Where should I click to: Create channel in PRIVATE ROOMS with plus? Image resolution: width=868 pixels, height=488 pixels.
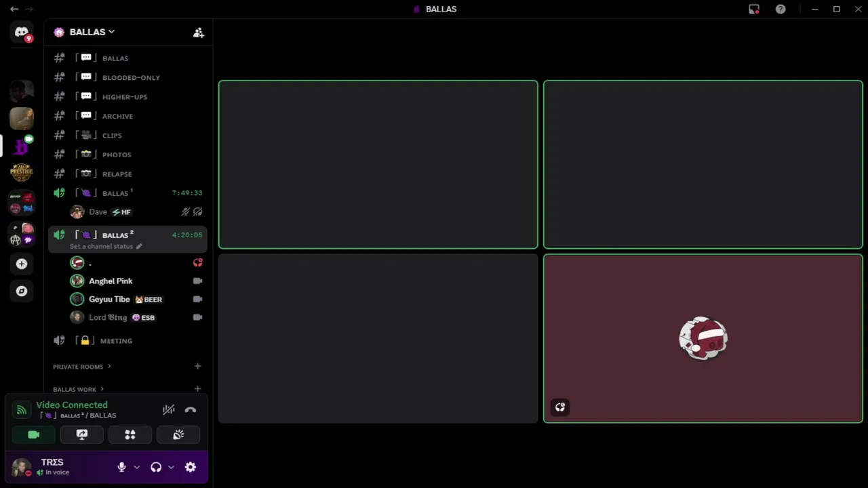(197, 366)
